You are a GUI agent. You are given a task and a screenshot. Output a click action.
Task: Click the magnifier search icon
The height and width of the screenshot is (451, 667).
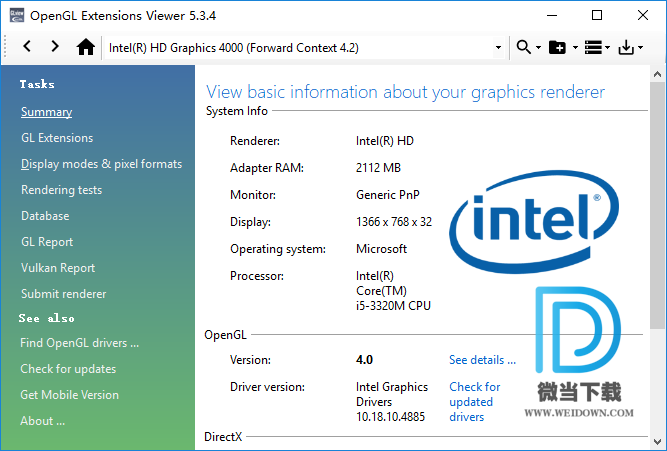(x=523, y=47)
